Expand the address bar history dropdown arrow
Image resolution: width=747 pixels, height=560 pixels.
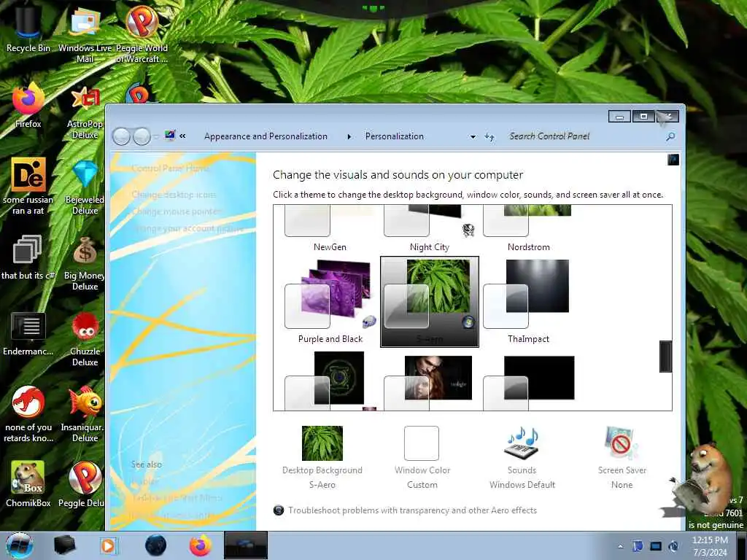473,136
